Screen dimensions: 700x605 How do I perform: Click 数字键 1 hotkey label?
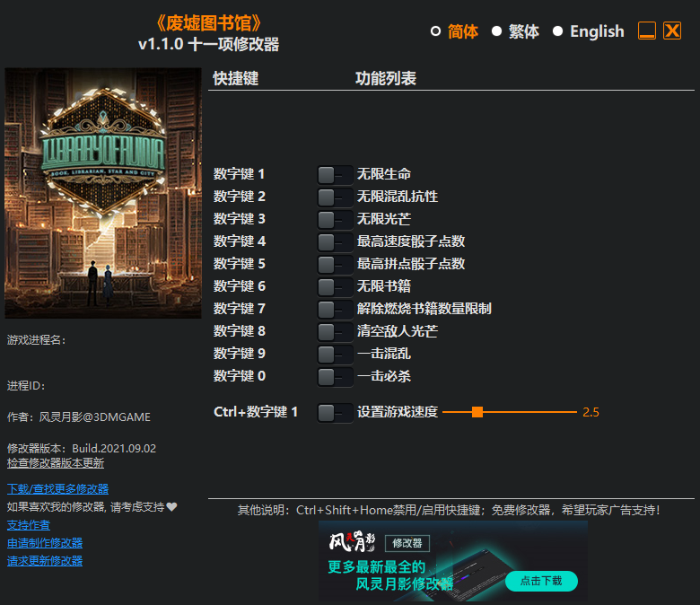(240, 174)
